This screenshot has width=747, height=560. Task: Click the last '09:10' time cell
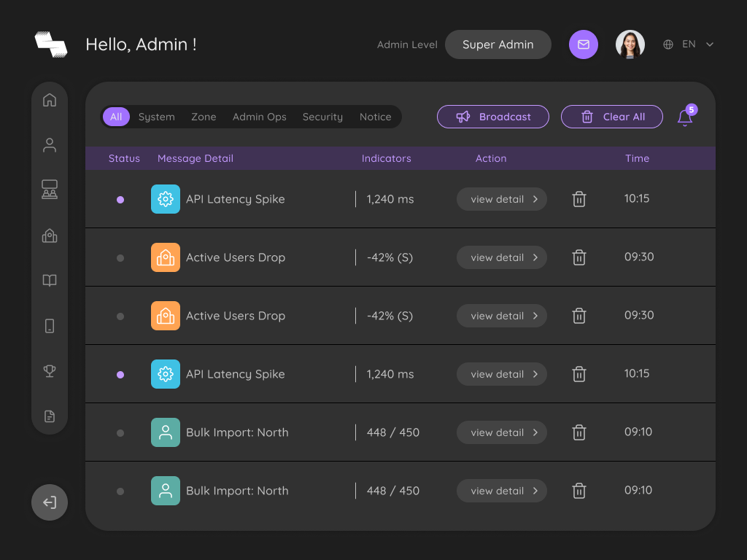[638, 490]
